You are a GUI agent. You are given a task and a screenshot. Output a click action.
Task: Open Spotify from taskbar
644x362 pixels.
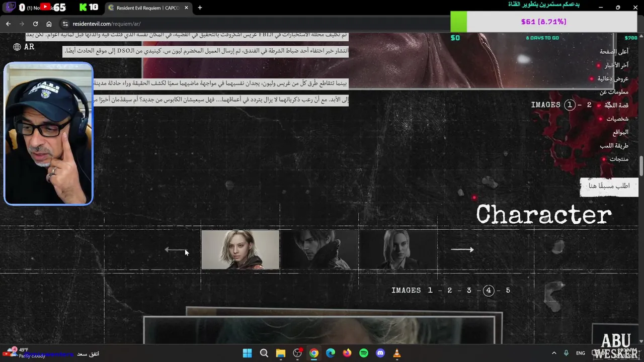tap(364, 353)
